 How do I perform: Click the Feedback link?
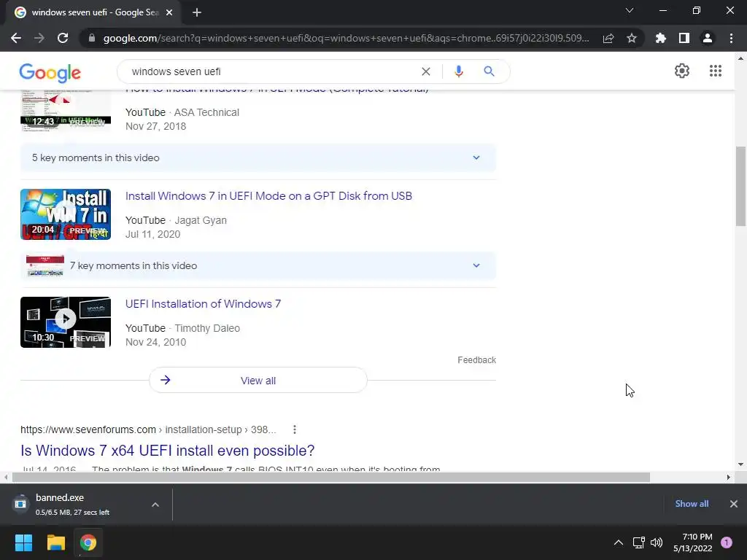pyautogui.click(x=477, y=360)
